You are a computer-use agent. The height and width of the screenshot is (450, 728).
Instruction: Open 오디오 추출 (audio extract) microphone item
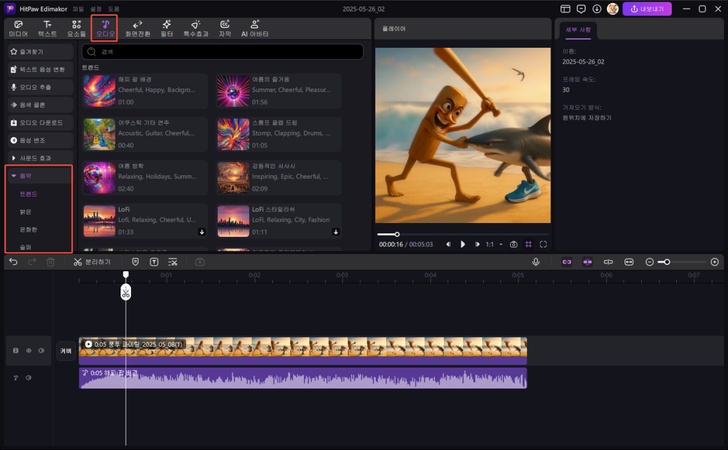click(40, 87)
